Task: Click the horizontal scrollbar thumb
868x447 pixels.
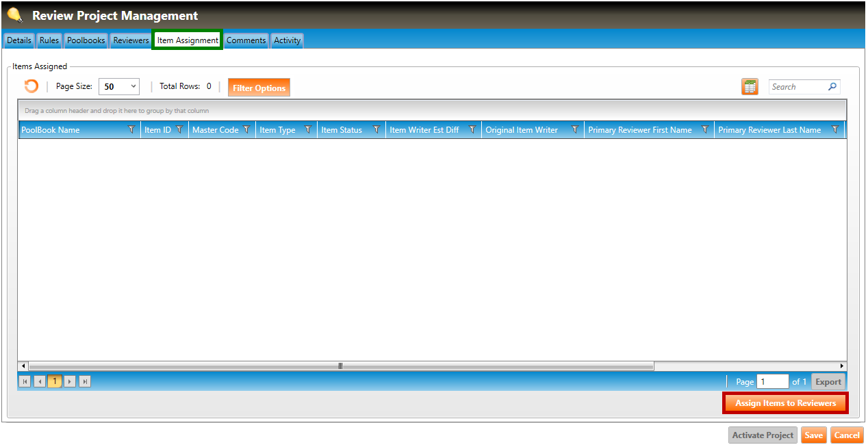Action: click(x=340, y=366)
